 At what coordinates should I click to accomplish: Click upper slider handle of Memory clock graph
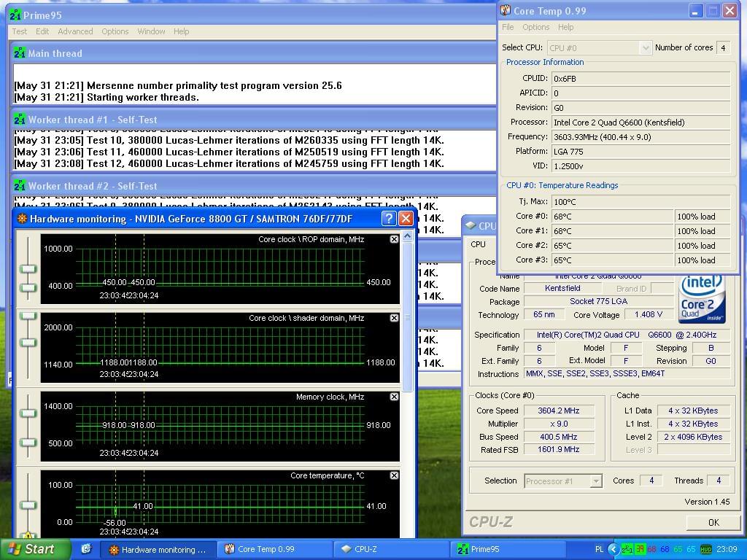[28, 413]
